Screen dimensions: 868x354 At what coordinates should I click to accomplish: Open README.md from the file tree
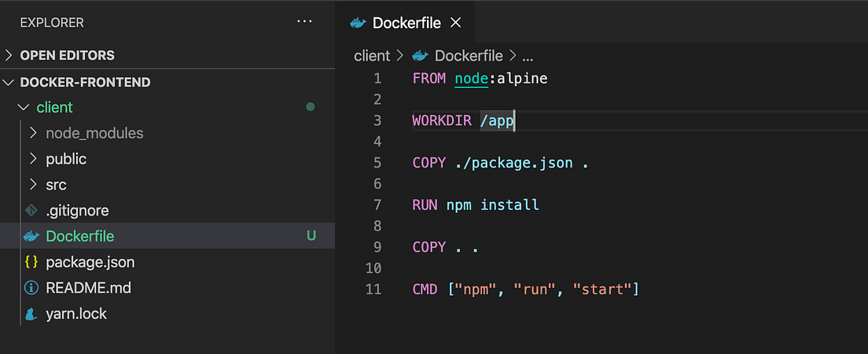(x=89, y=288)
